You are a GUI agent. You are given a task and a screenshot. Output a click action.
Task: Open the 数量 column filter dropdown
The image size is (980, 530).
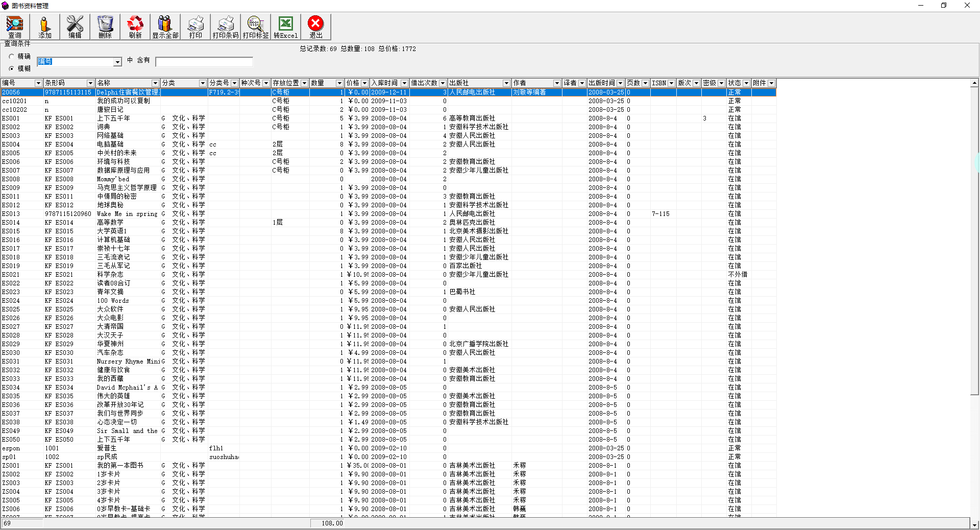coord(339,83)
